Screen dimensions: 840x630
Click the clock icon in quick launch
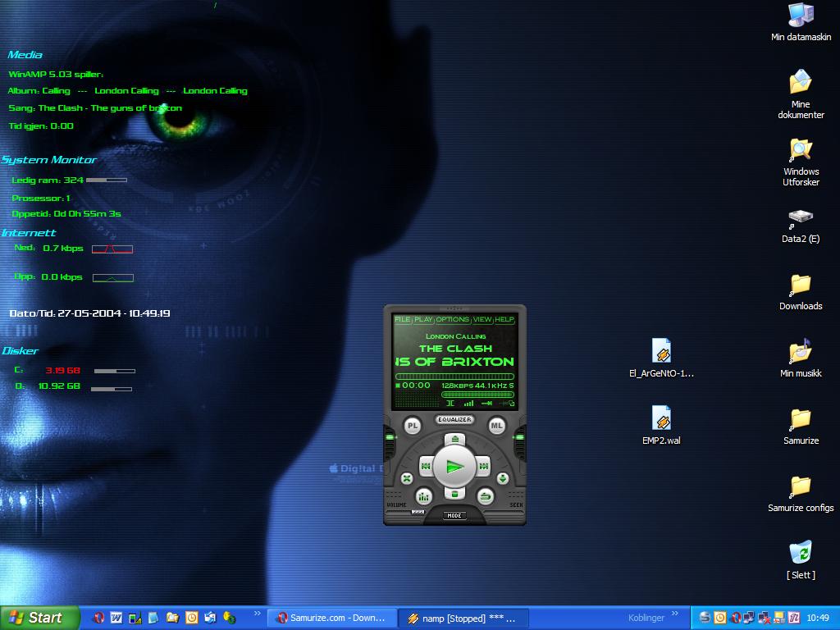191,618
